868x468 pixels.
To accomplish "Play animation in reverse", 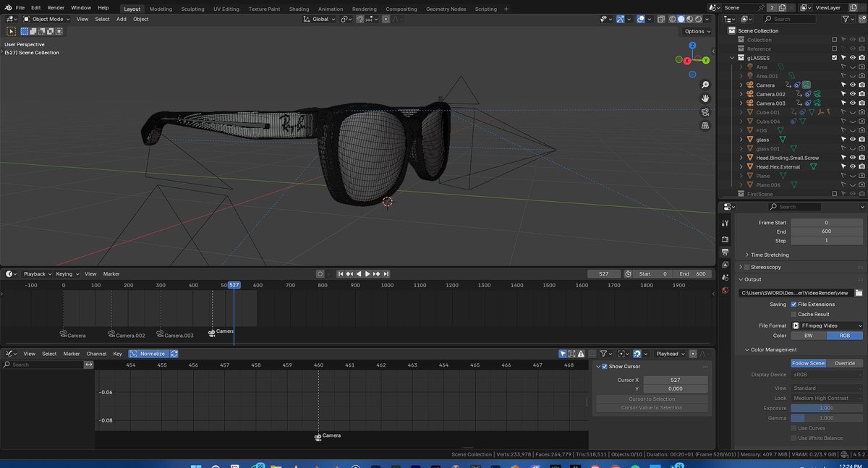I will pyautogui.click(x=359, y=274).
